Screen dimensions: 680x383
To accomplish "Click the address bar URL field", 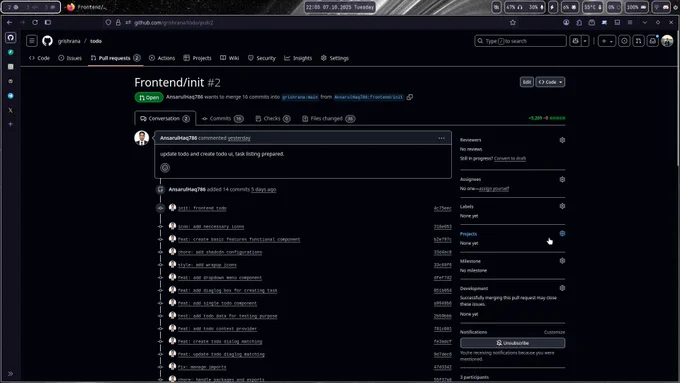I will (x=311, y=23).
